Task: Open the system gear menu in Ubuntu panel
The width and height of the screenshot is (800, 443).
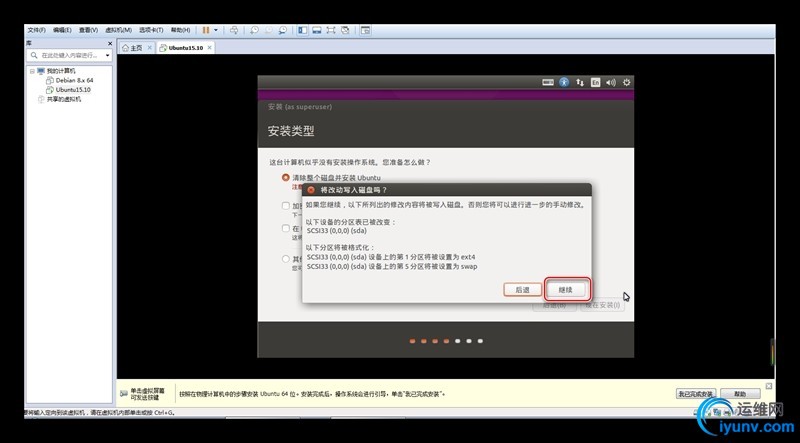Action: 627,82
